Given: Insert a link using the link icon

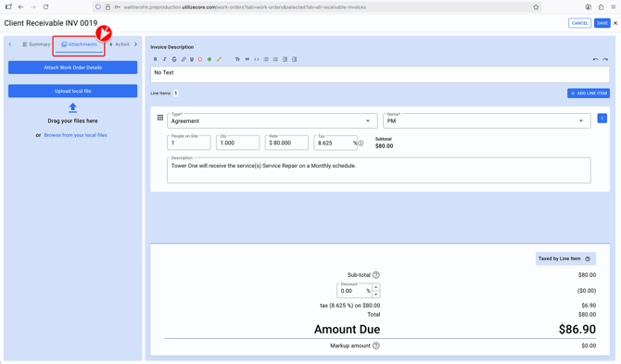Looking at the screenshot, I should point(184,59).
